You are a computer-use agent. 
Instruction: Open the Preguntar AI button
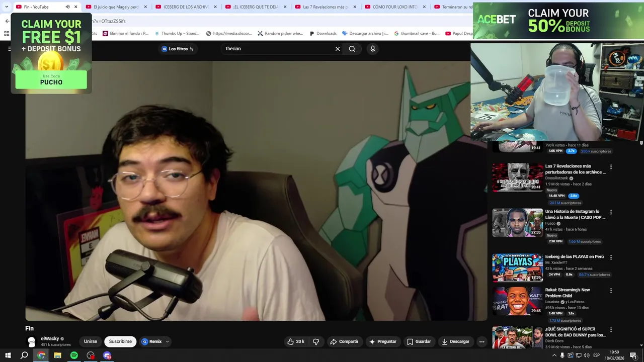pyautogui.click(x=383, y=341)
